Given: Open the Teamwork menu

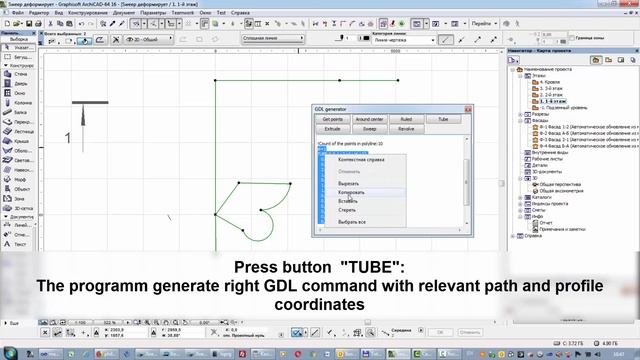Looking at the screenshot, I should pyautogui.click(x=182, y=13).
